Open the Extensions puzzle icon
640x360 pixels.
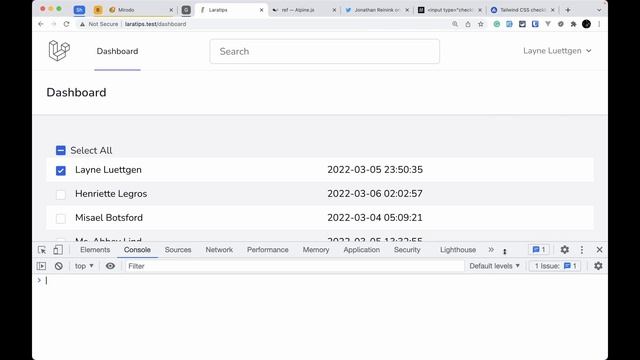coord(573,24)
